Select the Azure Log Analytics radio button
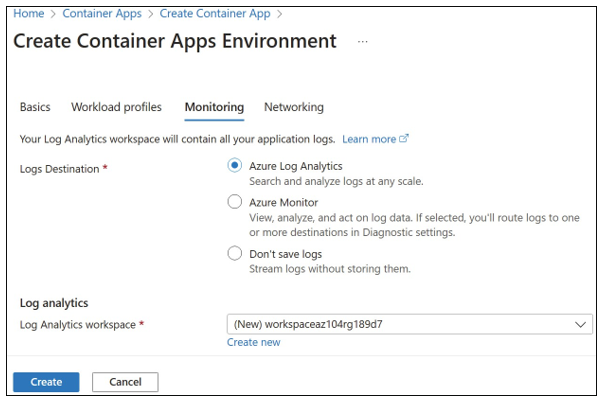The image size is (602, 398). [235, 165]
